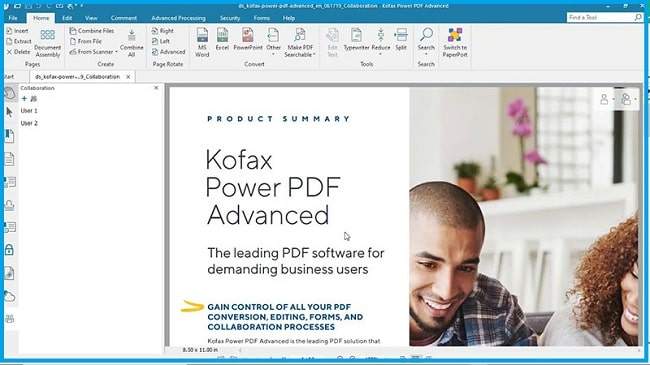
Task: Switch to the Edit ribbon tab
Action: click(67, 18)
